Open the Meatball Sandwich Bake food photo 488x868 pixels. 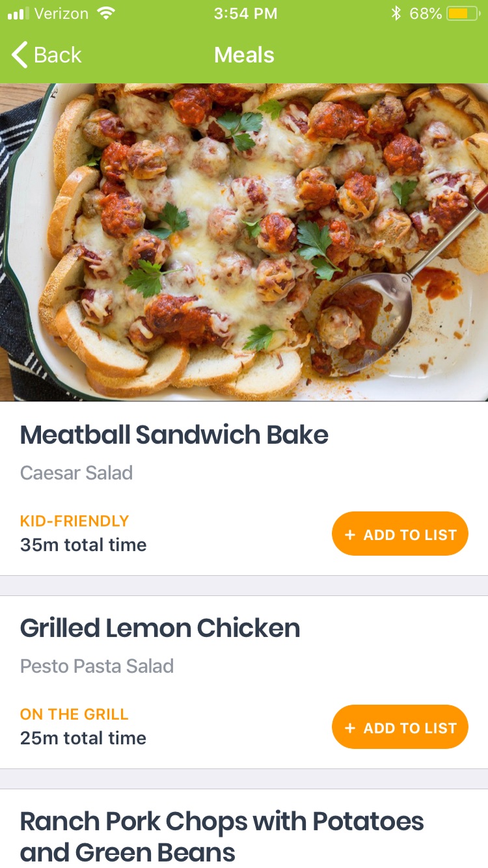tap(244, 242)
